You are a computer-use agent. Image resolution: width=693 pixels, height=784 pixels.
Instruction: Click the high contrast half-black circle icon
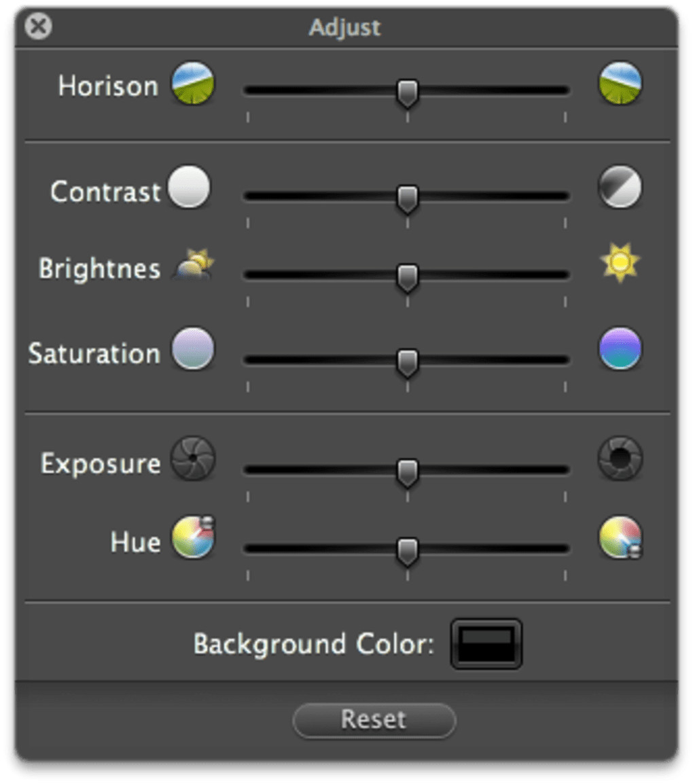[620, 188]
